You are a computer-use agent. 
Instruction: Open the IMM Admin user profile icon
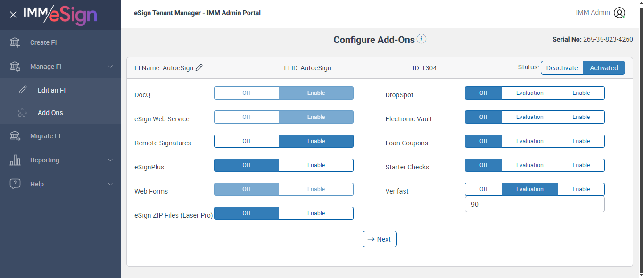click(619, 13)
